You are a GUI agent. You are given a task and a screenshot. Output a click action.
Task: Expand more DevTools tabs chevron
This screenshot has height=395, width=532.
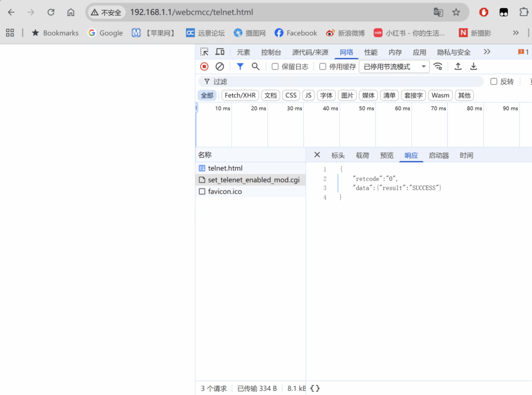tap(487, 52)
